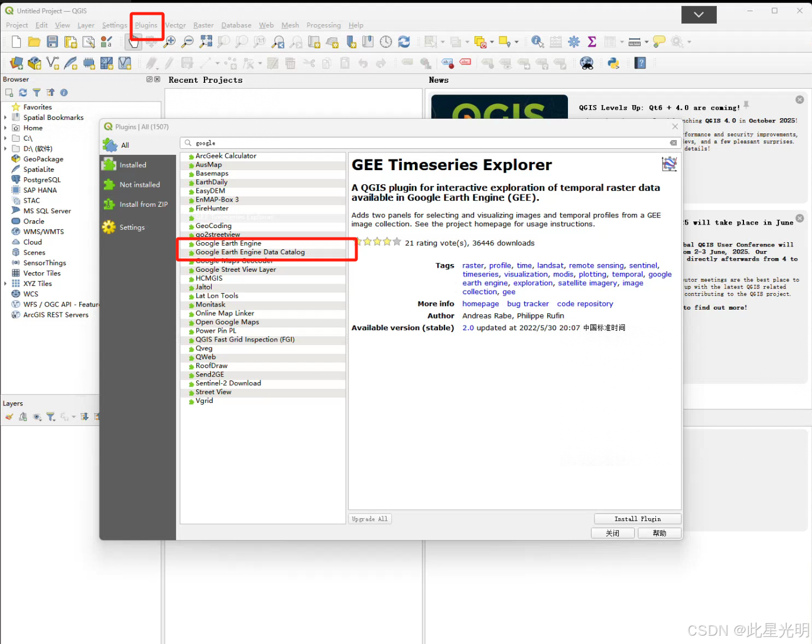Click the New SpatiaLite Layer feather icon

71,63
